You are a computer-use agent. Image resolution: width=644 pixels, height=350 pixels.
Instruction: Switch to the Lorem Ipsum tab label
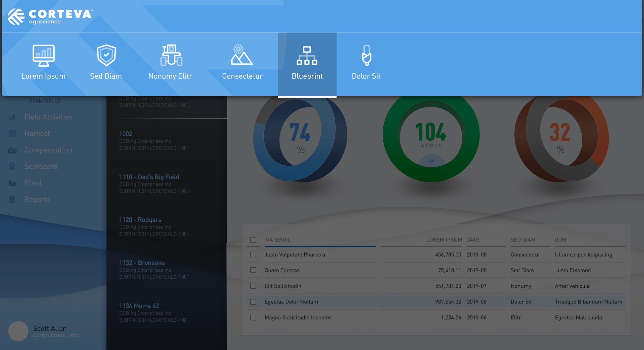click(43, 76)
